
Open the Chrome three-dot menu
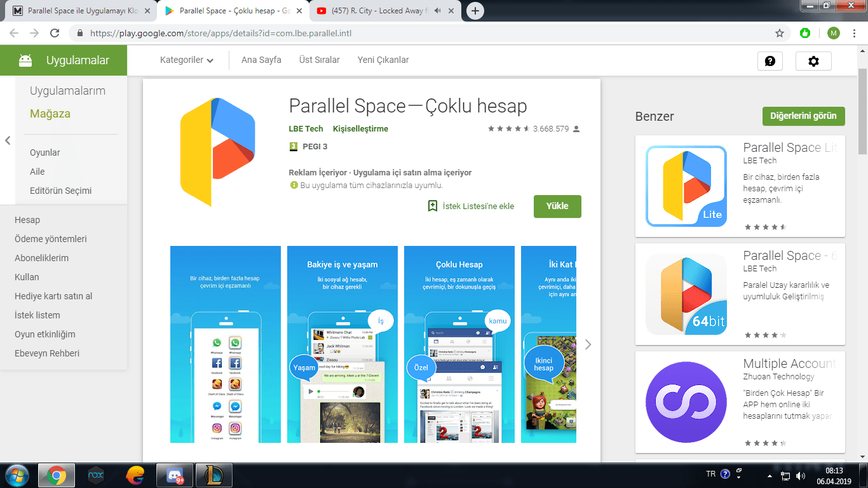pyautogui.click(x=855, y=33)
